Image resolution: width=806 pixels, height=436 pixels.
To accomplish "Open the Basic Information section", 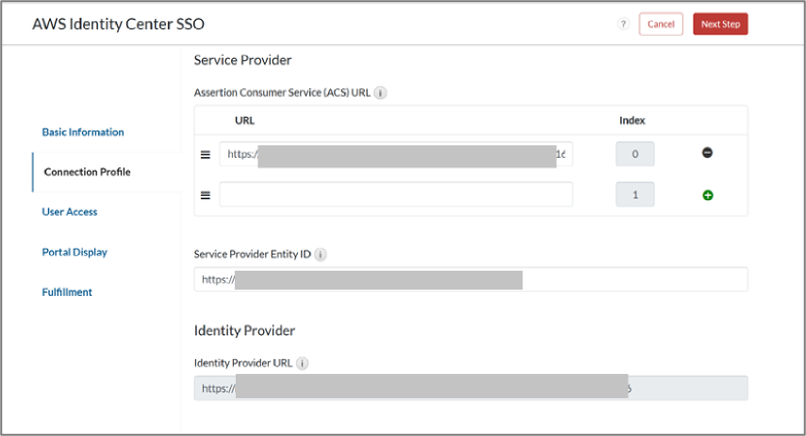I will (83, 132).
